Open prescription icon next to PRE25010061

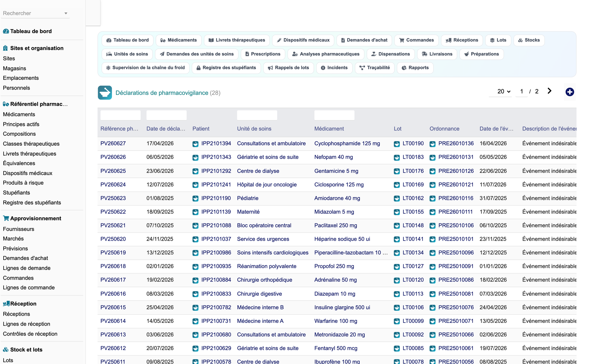[433, 349]
